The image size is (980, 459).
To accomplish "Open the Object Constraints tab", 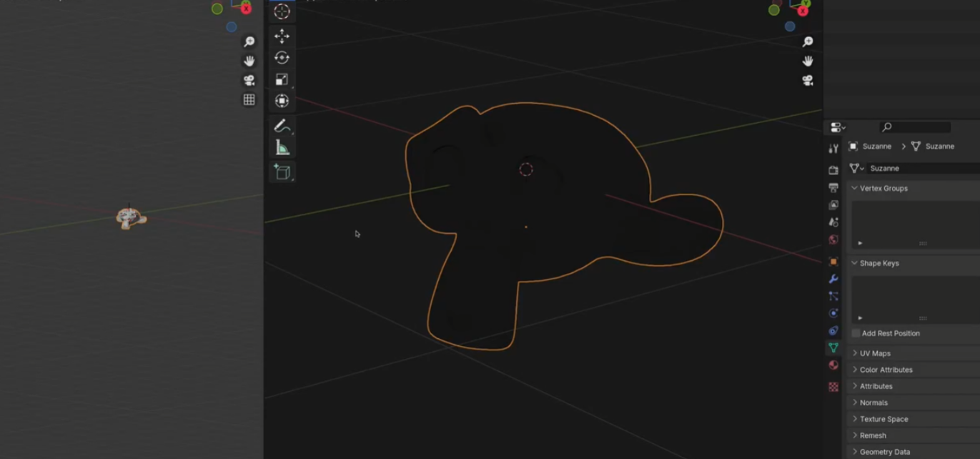I will (833, 330).
